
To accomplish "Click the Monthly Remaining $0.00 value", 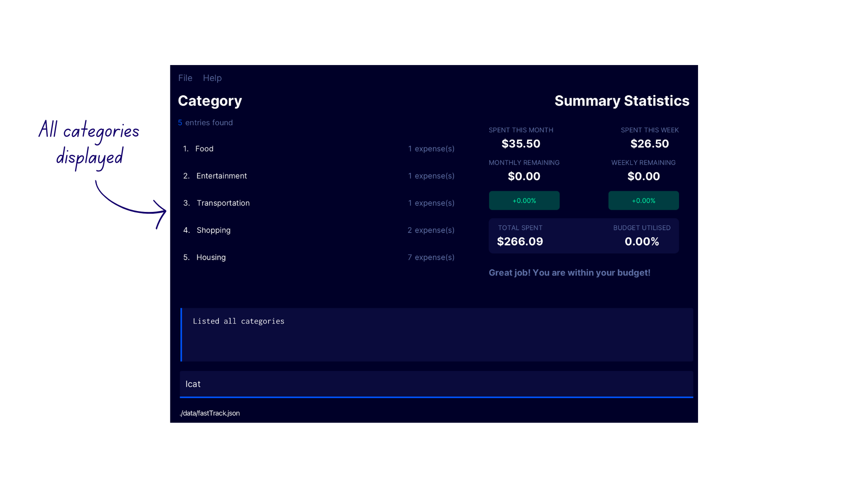I will click(524, 176).
